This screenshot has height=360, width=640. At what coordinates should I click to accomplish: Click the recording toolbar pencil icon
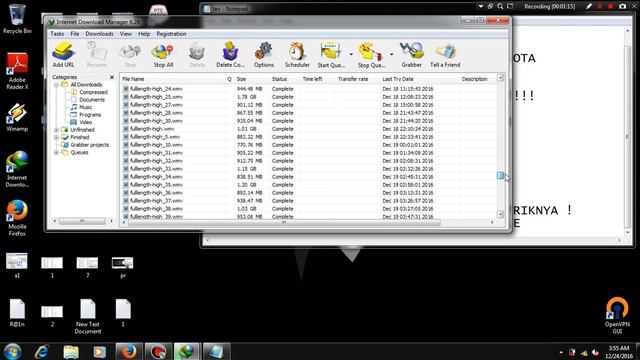pos(589,6)
